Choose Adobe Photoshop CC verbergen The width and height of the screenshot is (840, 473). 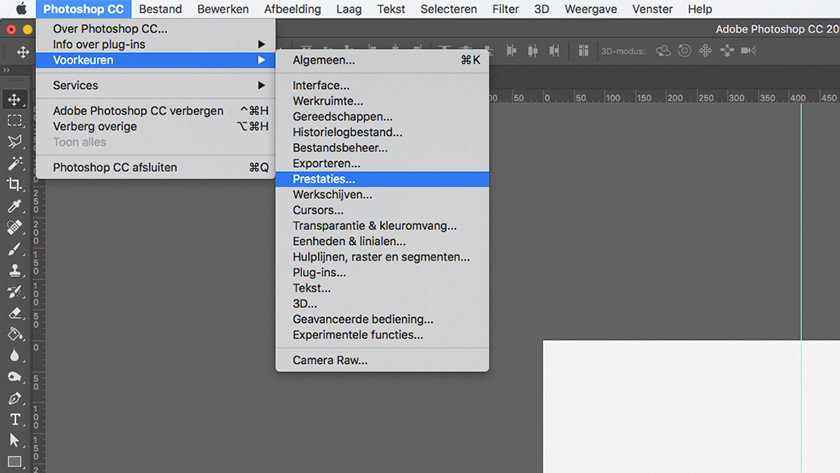(x=155, y=111)
